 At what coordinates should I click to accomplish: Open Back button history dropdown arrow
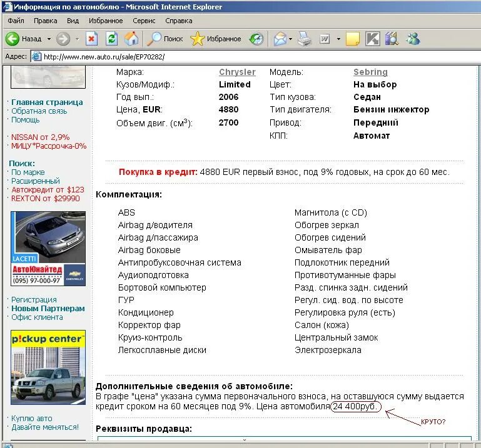point(49,39)
